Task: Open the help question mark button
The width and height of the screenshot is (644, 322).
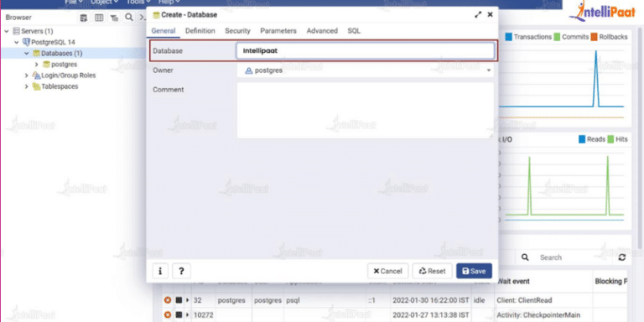Action: [181, 271]
